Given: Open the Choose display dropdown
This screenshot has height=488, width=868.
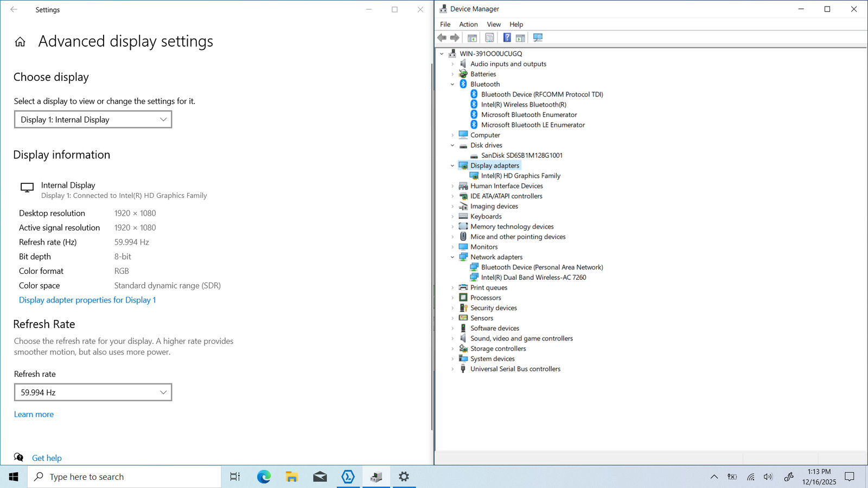Looking at the screenshot, I should click(93, 119).
